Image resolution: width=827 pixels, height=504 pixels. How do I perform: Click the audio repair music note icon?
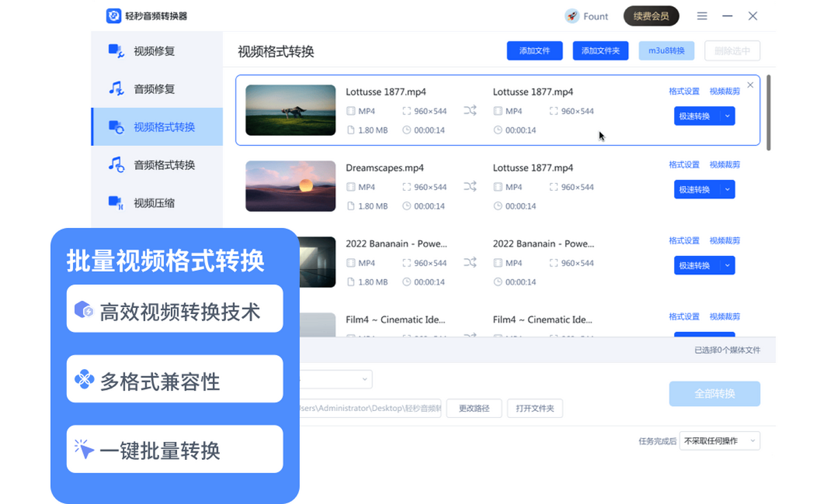coord(116,89)
